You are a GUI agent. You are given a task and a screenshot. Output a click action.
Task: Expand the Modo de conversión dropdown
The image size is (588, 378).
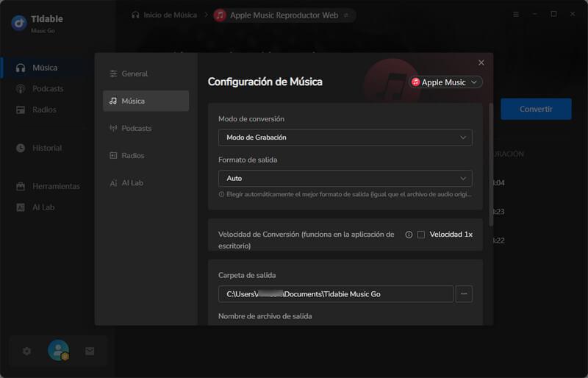(345, 138)
